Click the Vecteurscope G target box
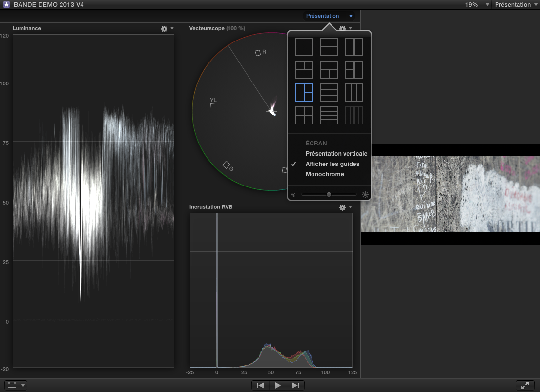The image size is (540, 392). click(226, 165)
